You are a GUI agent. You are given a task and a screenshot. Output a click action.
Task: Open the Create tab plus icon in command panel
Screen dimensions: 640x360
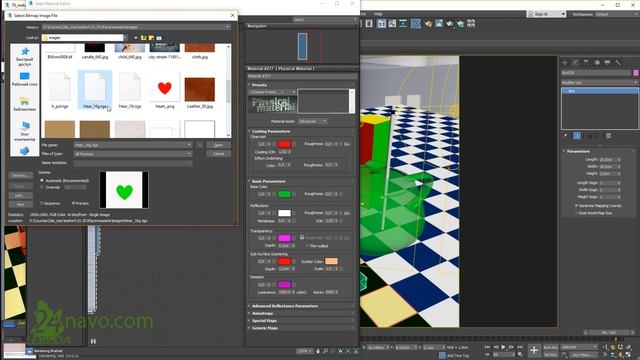(x=565, y=62)
